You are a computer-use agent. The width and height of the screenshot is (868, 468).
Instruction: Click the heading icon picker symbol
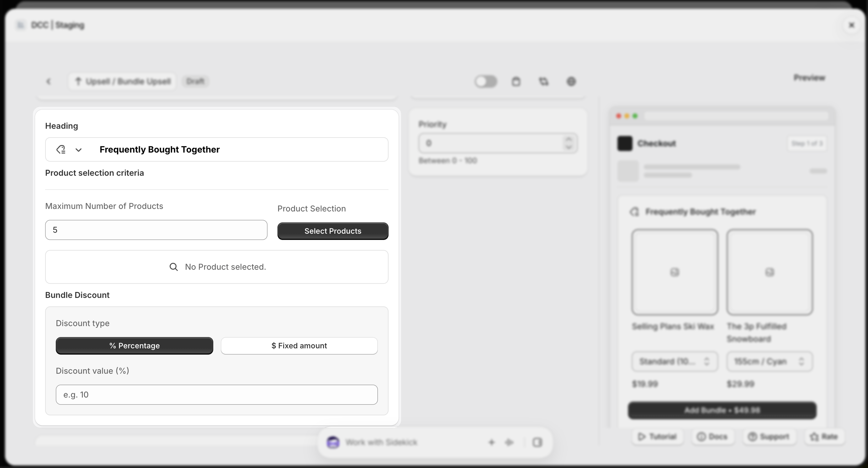click(x=61, y=149)
